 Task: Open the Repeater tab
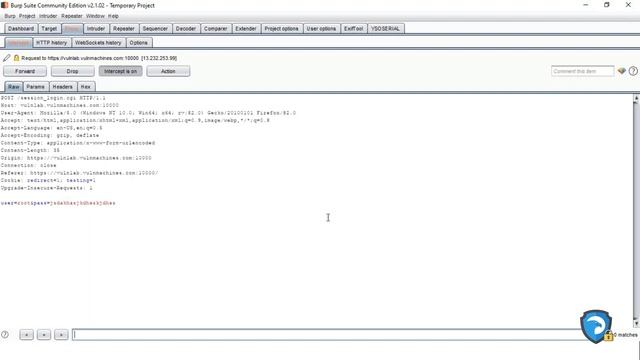124,29
